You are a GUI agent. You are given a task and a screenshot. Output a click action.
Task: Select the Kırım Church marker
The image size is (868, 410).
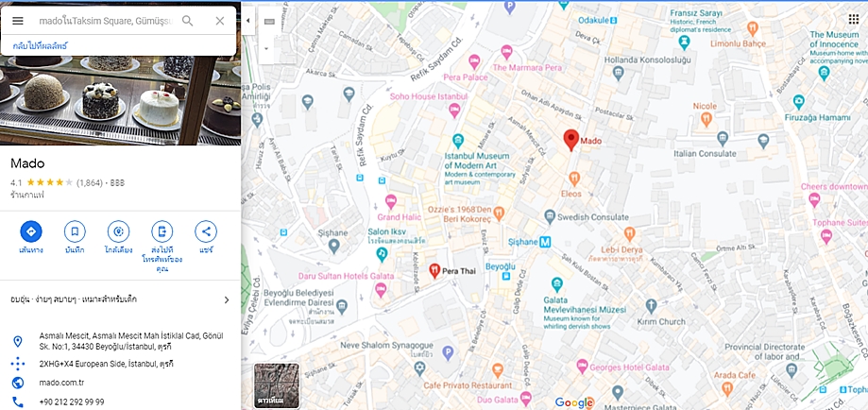click(651, 305)
